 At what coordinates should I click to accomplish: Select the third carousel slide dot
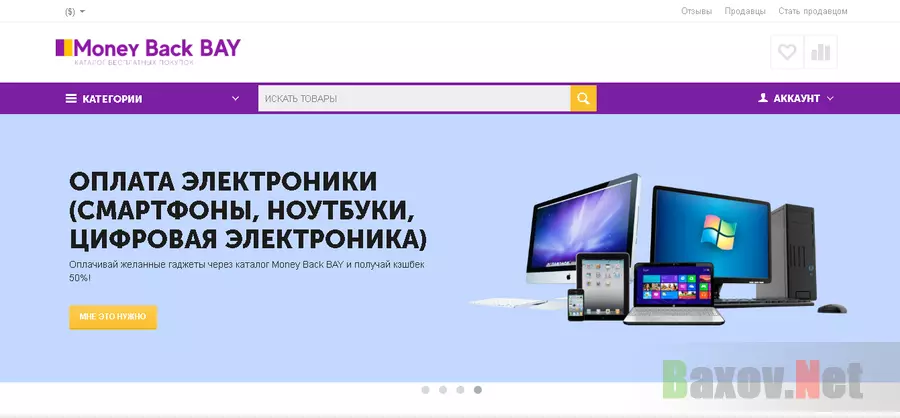(x=460, y=390)
